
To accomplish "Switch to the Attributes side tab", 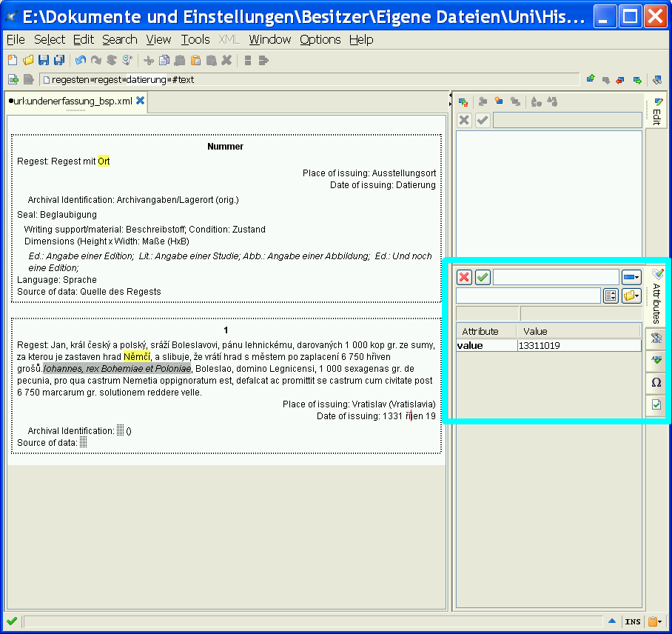I will click(x=656, y=296).
